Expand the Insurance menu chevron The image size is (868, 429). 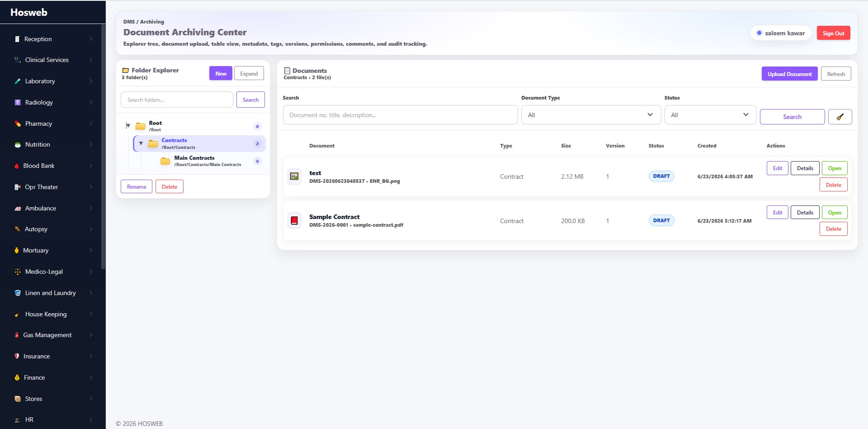coord(91,356)
